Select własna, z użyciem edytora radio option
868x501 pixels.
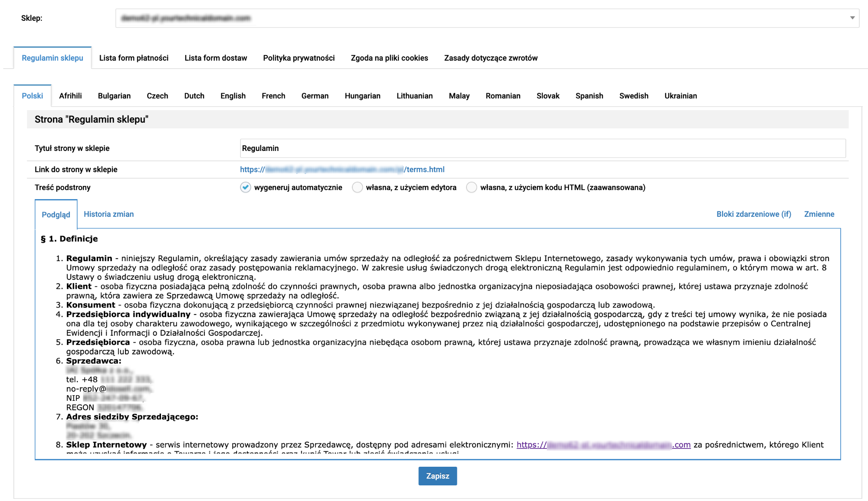pos(357,187)
